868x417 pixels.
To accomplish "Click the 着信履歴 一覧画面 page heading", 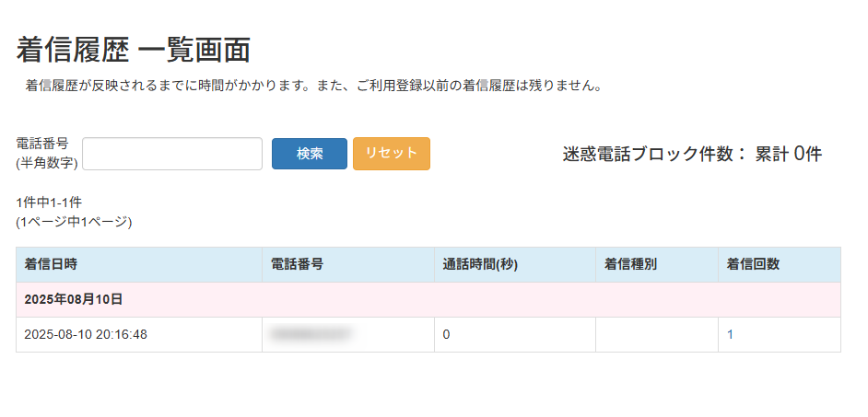I will click(134, 51).
